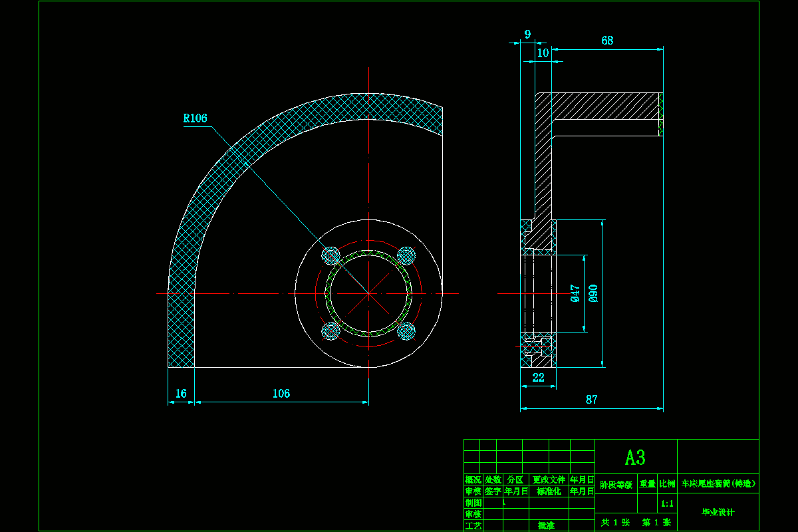This screenshot has width=798, height=532.
Task: Click the 标准化 cell
Action: 549,491
